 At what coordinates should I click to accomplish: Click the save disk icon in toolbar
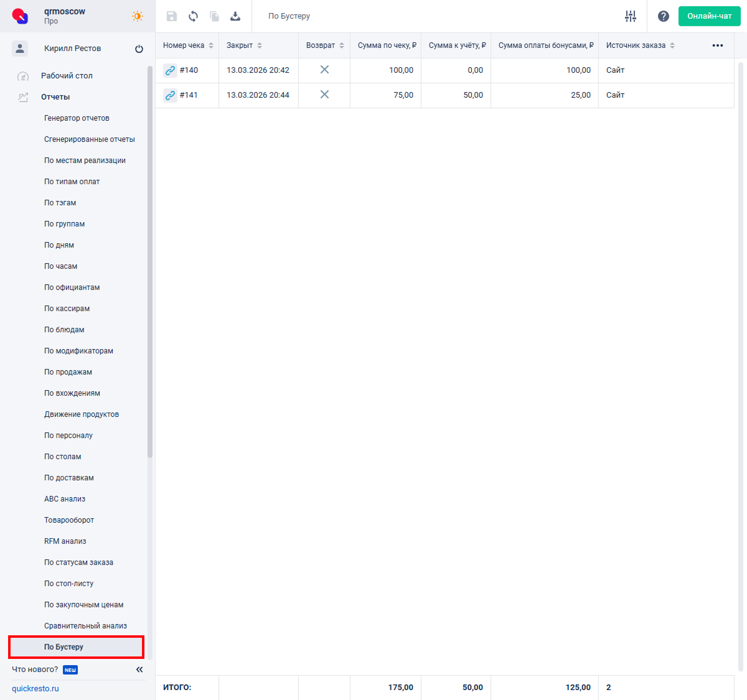coord(172,16)
